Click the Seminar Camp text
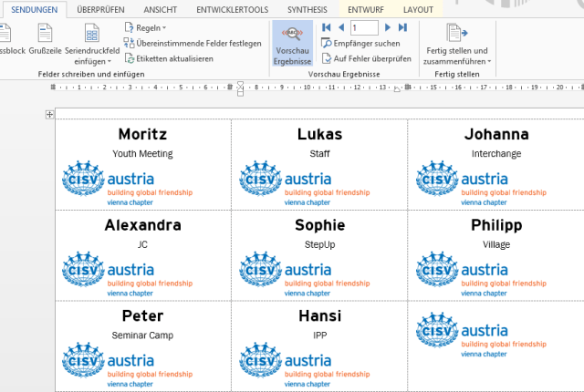The height and width of the screenshot is (392, 584). tap(142, 335)
